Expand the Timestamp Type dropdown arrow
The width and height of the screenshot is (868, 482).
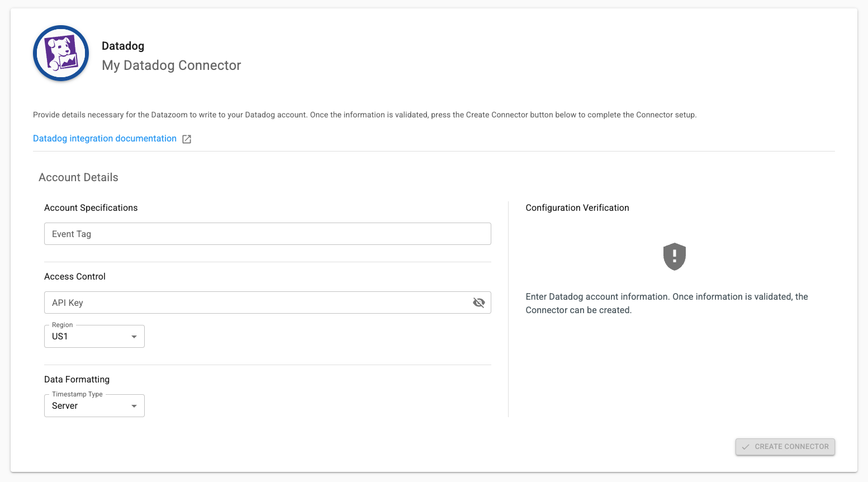tap(134, 406)
